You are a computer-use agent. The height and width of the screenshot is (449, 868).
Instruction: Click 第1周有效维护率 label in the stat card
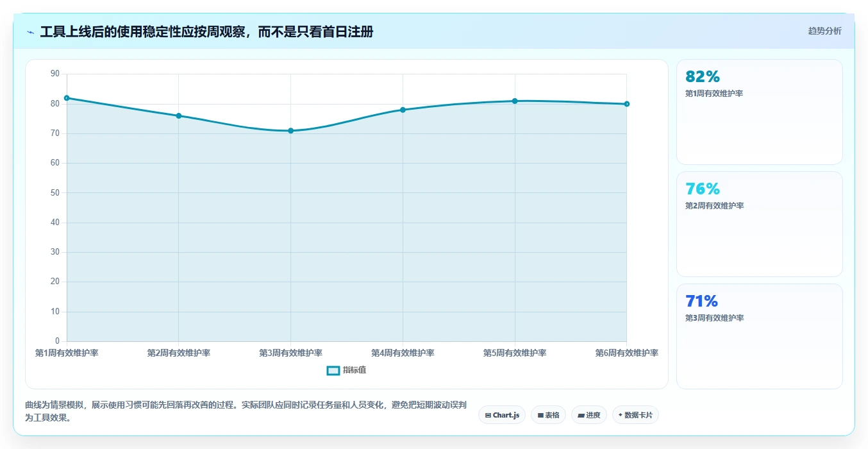coord(714,94)
